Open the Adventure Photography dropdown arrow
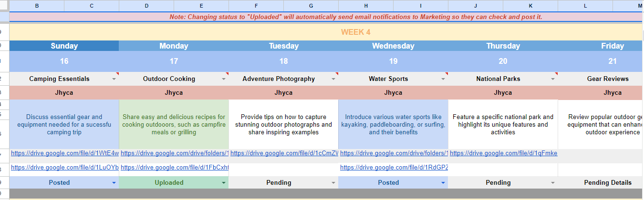This screenshot has width=644, height=200. pyautogui.click(x=333, y=79)
